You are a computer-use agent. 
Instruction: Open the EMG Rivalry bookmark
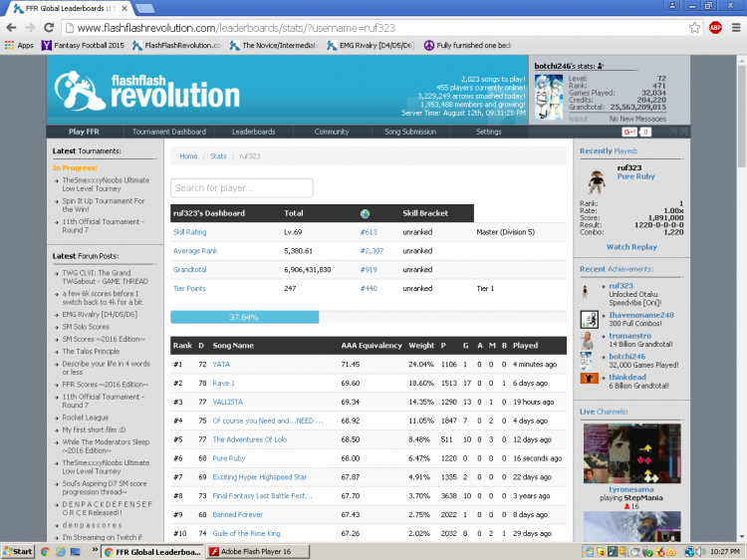click(371, 45)
